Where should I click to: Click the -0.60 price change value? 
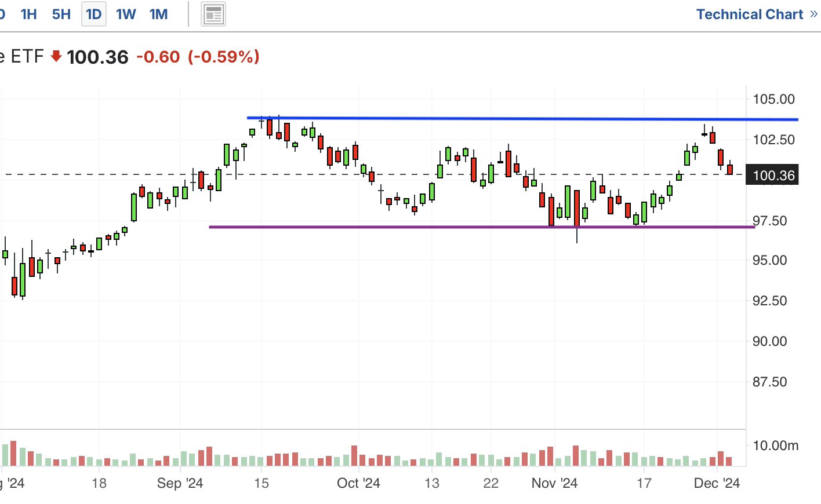tap(158, 57)
